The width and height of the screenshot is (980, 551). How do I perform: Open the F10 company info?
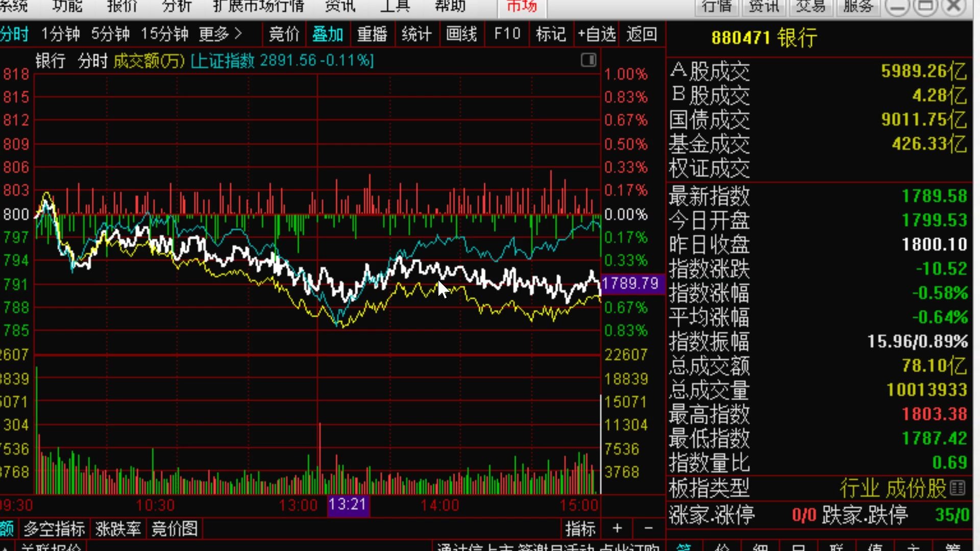point(507,34)
